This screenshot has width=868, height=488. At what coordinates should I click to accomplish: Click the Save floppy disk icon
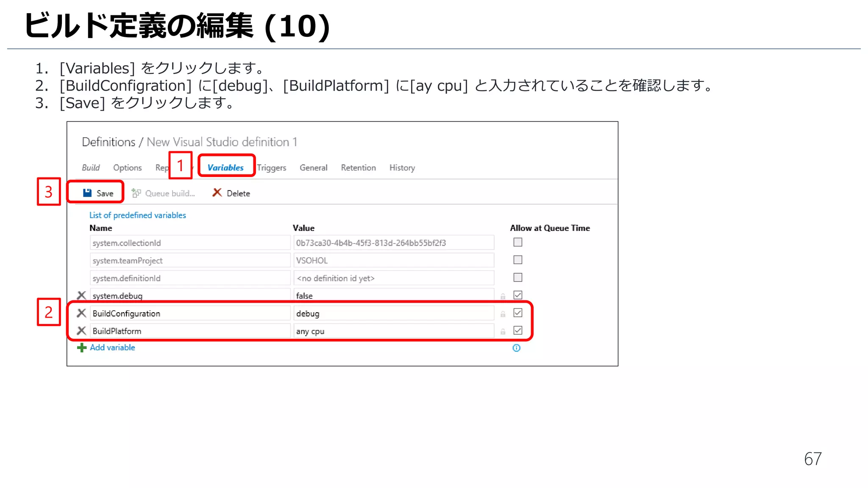point(87,193)
